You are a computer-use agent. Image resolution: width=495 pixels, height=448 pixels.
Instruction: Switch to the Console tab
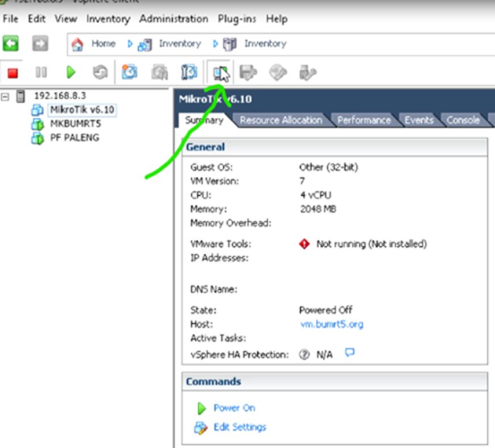tap(463, 120)
